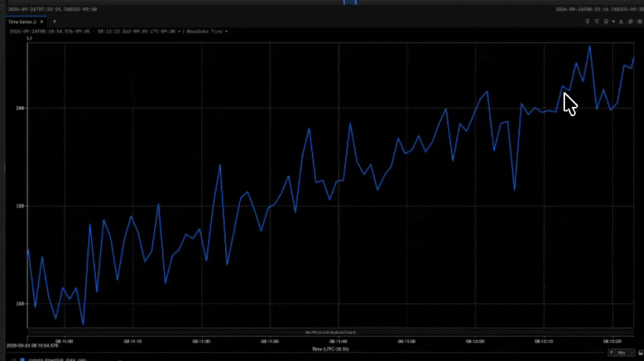Screen dimensions: 644x361
Task: Open the Absolute Time dropdown
Action: 207,31
